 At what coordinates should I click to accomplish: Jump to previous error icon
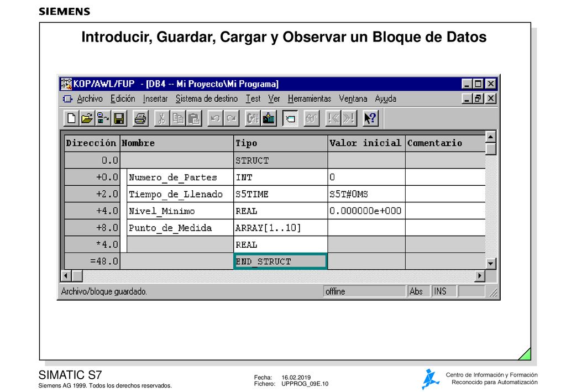[333, 118]
